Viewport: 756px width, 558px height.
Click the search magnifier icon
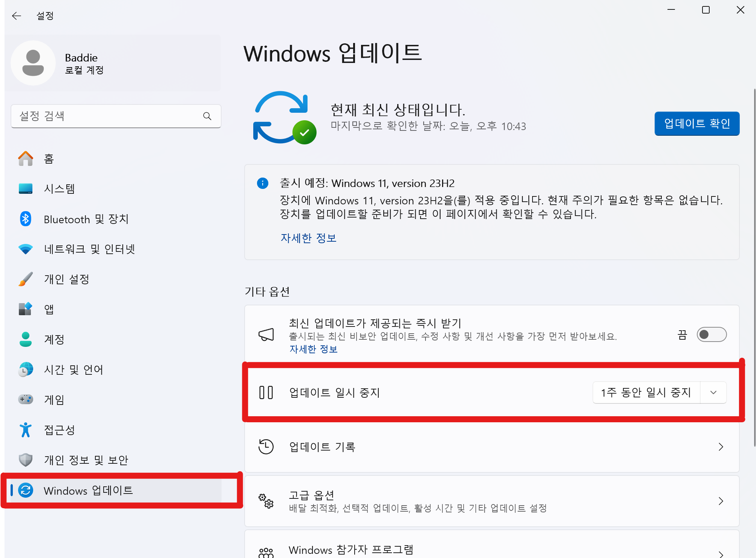(207, 116)
